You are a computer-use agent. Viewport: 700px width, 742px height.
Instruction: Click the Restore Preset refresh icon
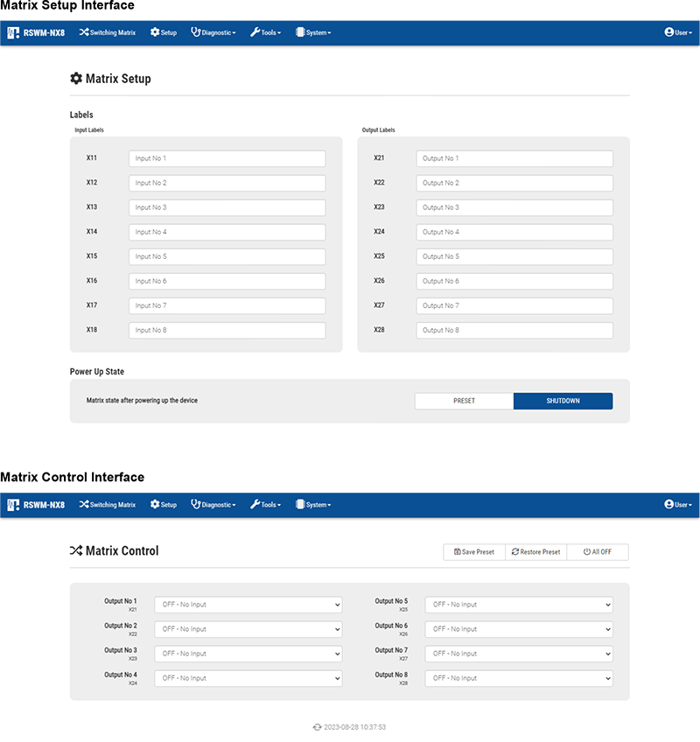pos(515,552)
